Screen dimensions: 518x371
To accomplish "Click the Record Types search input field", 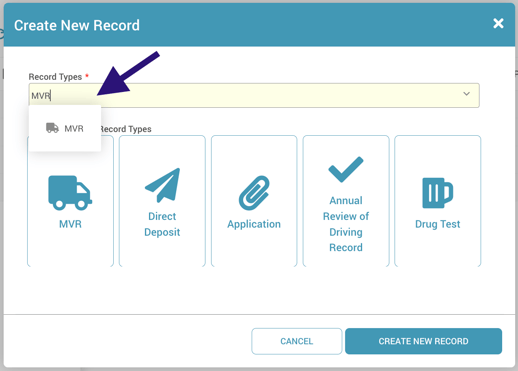I will [x=254, y=95].
